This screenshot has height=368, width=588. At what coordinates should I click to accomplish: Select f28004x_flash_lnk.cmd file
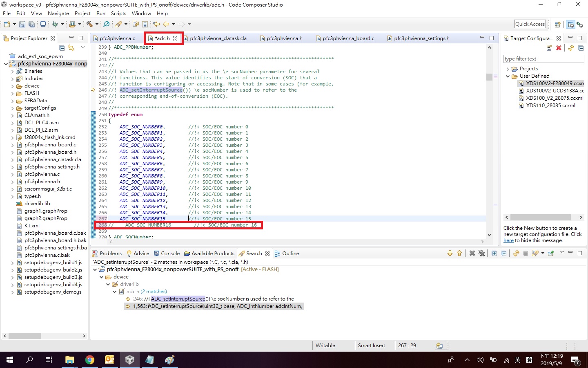[x=46, y=137]
